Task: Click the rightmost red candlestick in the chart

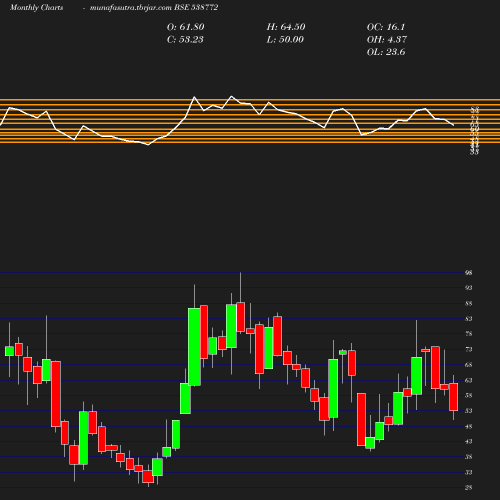Action: [x=454, y=397]
